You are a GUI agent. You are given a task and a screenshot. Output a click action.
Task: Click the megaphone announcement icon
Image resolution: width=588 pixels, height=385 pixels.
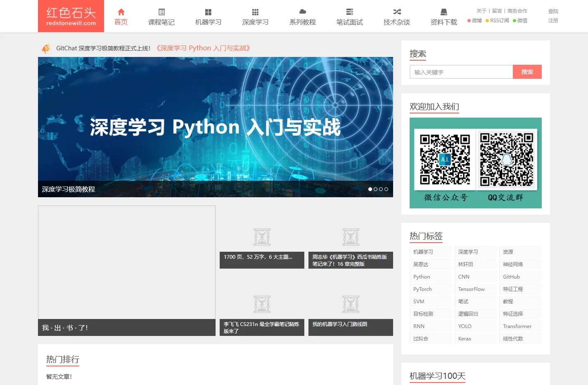[46, 48]
